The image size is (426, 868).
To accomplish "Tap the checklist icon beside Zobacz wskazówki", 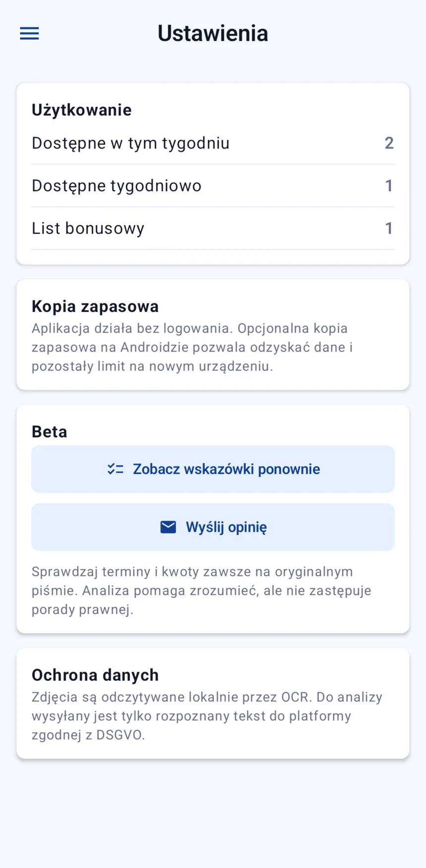I will click(x=115, y=469).
